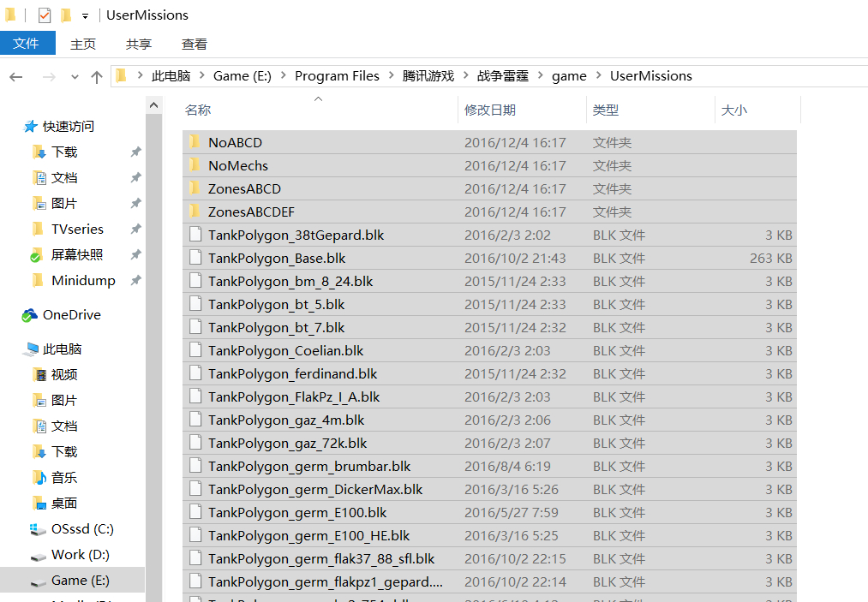
Task: Click the ZonesABCDEF folder icon
Action: [195, 212]
